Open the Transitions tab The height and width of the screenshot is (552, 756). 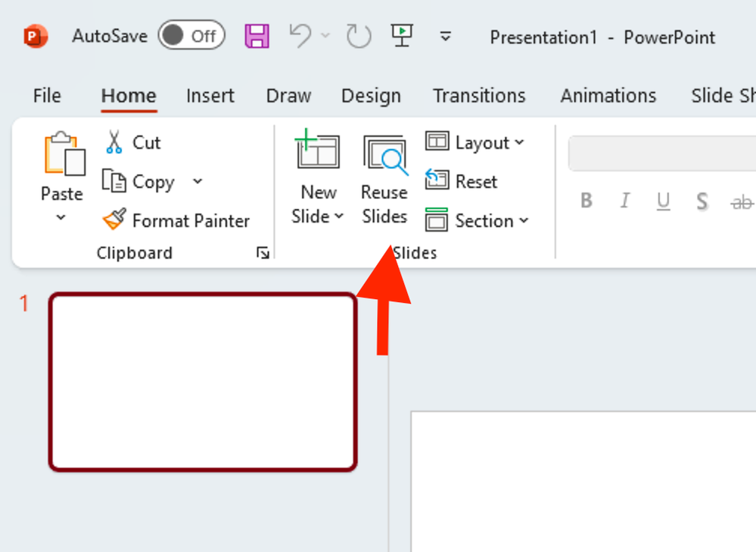pyautogui.click(x=479, y=95)
